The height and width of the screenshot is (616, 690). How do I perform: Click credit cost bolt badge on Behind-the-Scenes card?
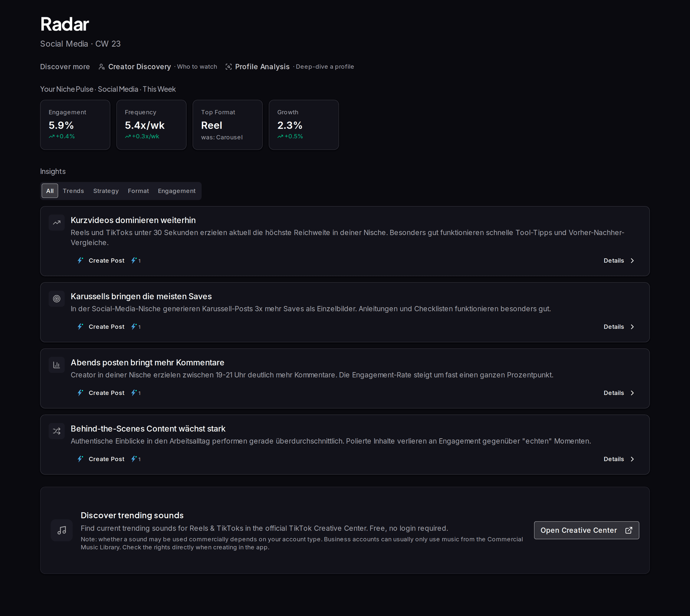pyautogui.click(x=136, y=459)
